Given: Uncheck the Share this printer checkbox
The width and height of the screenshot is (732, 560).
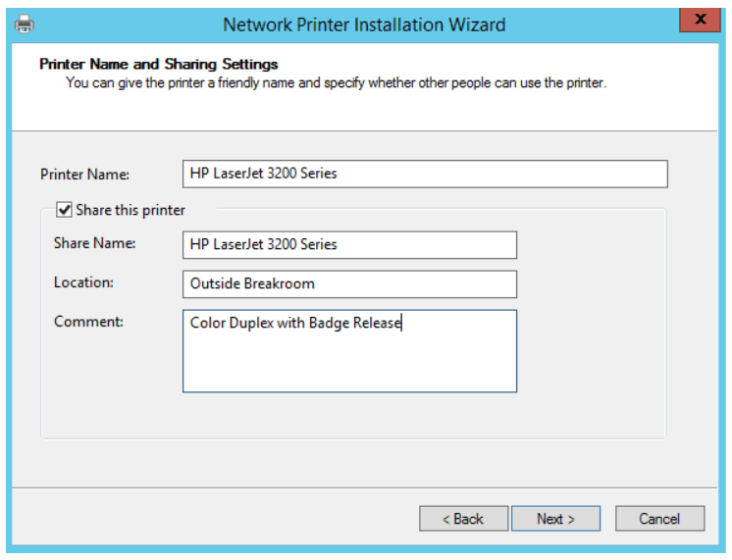Looking at the screenshot, I should (x=64, y=210).
